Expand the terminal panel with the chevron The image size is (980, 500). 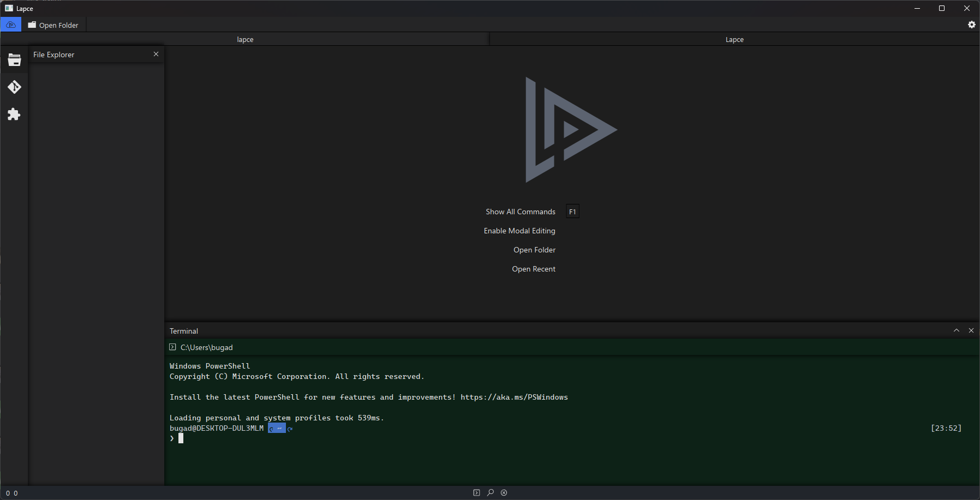[956, 330]
